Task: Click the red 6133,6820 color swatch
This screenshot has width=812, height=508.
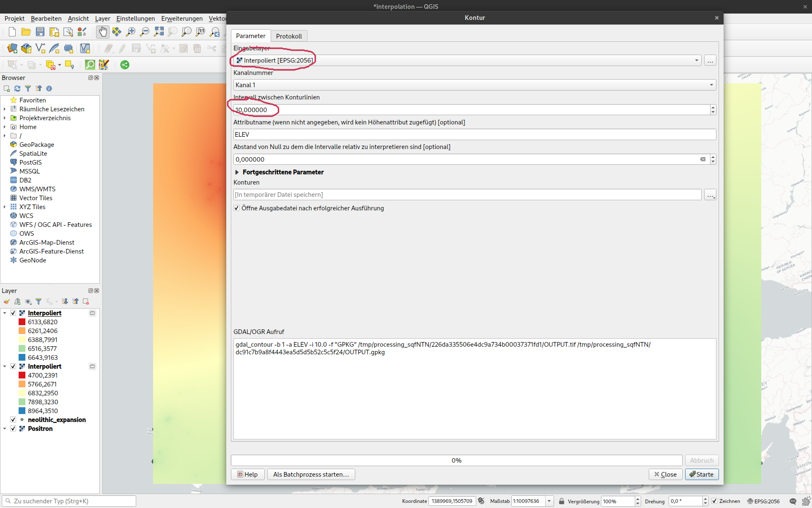Action: click(x=22, y=322)
